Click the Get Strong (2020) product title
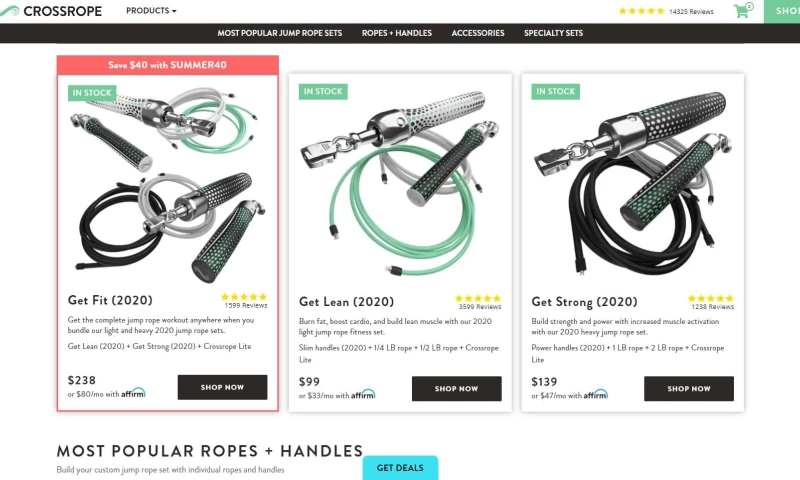The image size is (800, 480). tap(584, 302)
